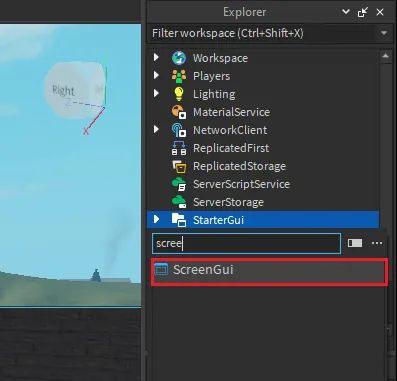Click the ReplicatedStorage box icon
Image resolution: width=397 pixels, height=381 pixels.
tap(179, 166)
